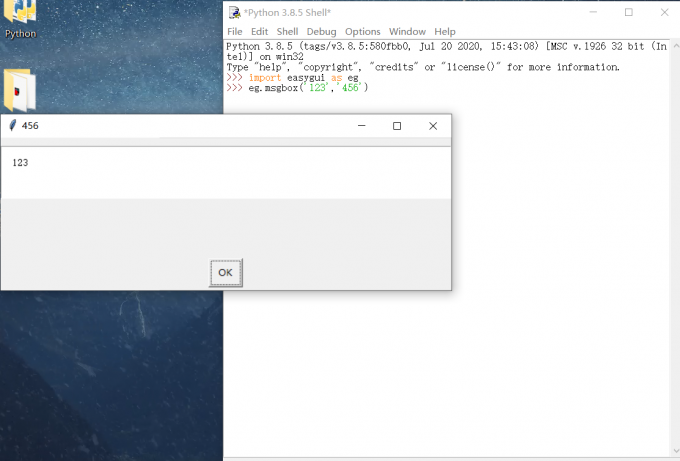This screenshot has width=680, height=461.
Task: Minimize the Python 3.8.5 Shell window
Action: pyautogui.click(x=593, y=13)
